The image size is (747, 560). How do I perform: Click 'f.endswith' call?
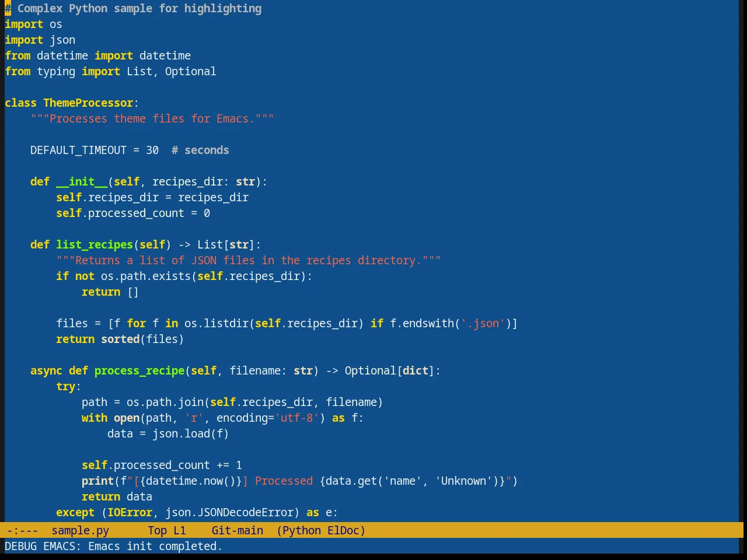[x=422, y=323]
